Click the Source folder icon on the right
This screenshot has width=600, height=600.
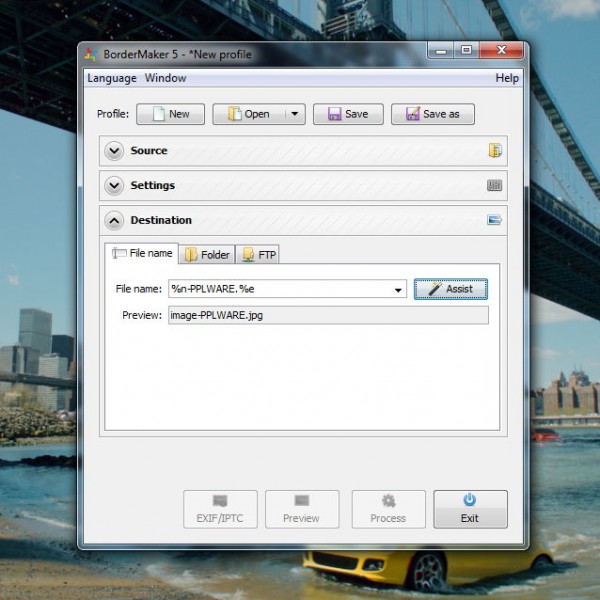(495, 150)
